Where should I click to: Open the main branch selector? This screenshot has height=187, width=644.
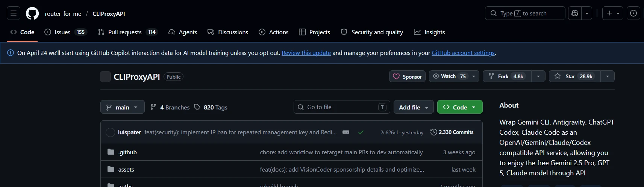click(122, 107)
